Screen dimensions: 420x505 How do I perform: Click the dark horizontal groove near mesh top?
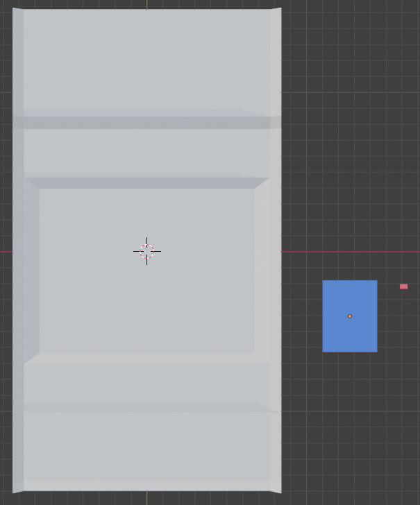[146, 122]
